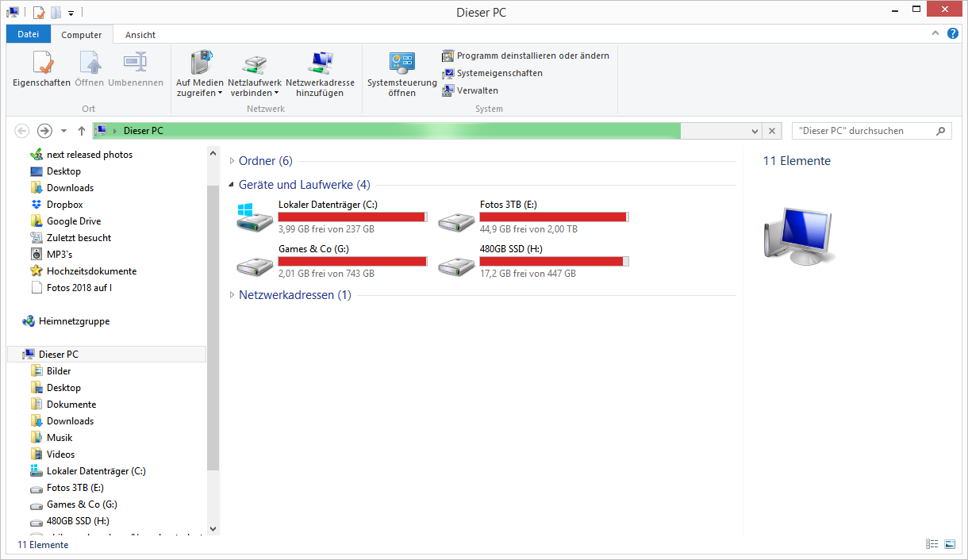This screenshot has height=560, width=968.
Task: Click the C: drive usage bar
Action: (353, 217)
